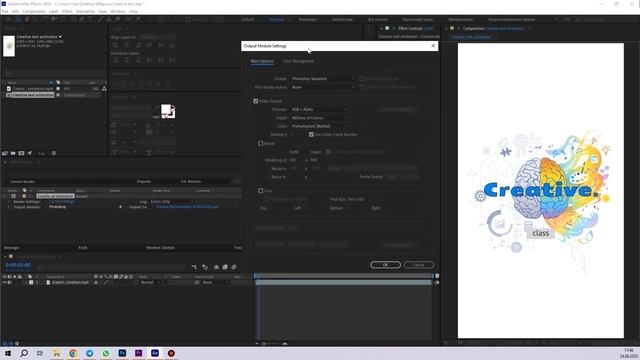Select the Standard workspace
Viewport: 640px width, 360px height.
click(x=276, y=20)
